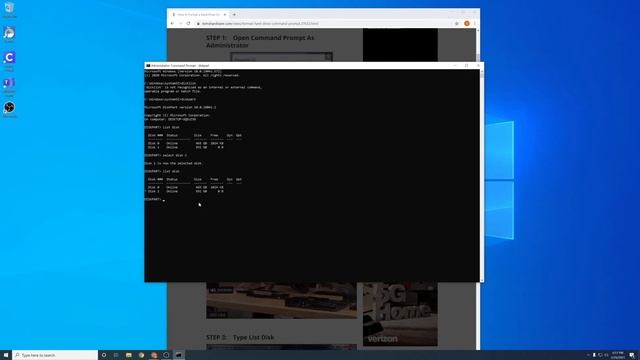Click the empty DISKPART> prompt line
Screen dimensions: 640x360
point(155,199)
